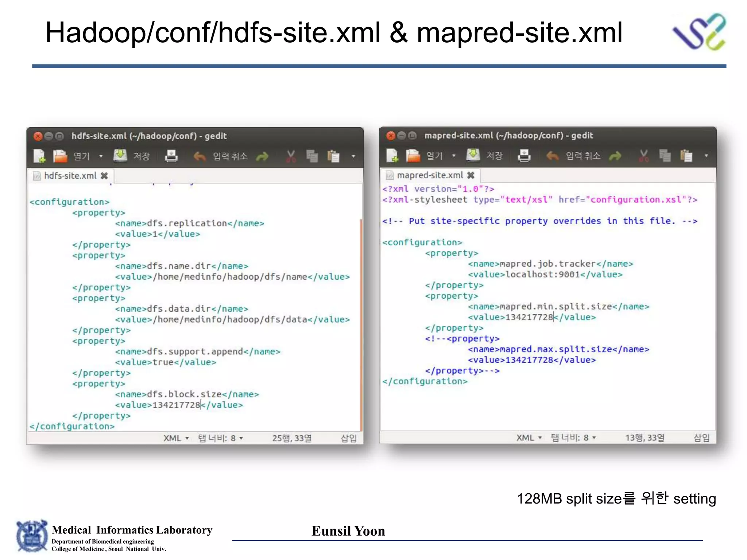
Task: Click 삽입 insert mode in mapred-site.xml status bar
Action: (702, 437)
